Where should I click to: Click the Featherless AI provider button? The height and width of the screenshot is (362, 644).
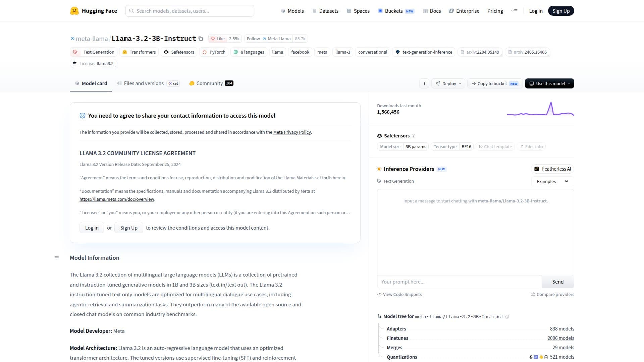tap(552, 169)
